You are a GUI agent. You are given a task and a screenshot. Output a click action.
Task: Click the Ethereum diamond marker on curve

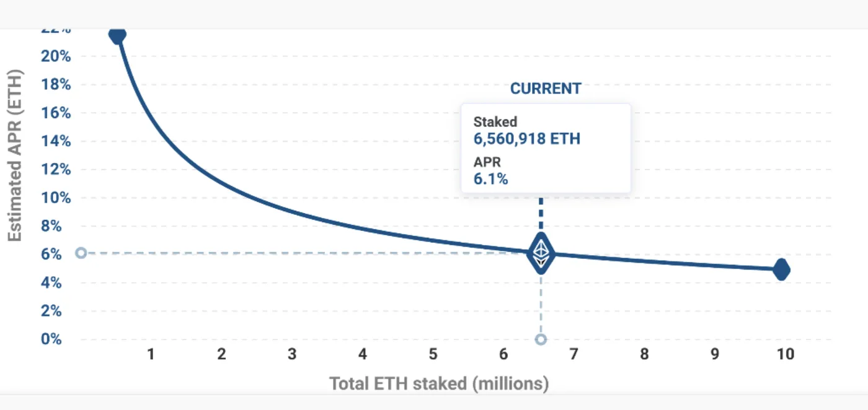(x=541, y=253)
